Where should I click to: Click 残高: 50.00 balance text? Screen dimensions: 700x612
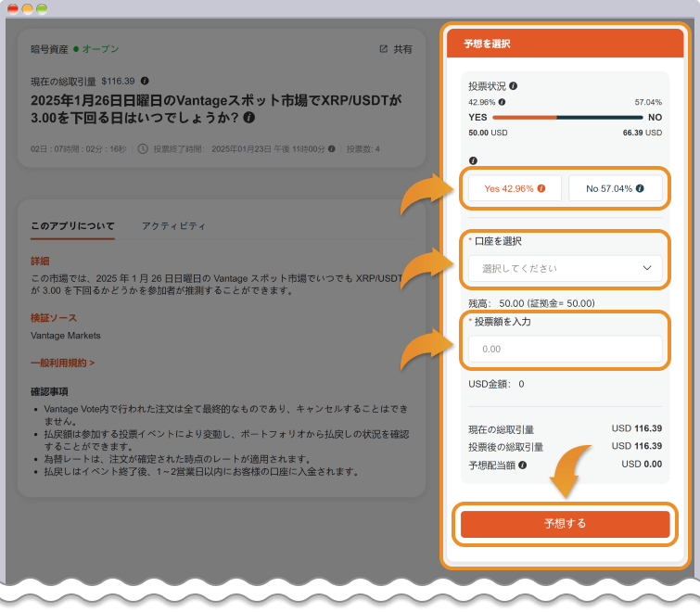(531, 303)
